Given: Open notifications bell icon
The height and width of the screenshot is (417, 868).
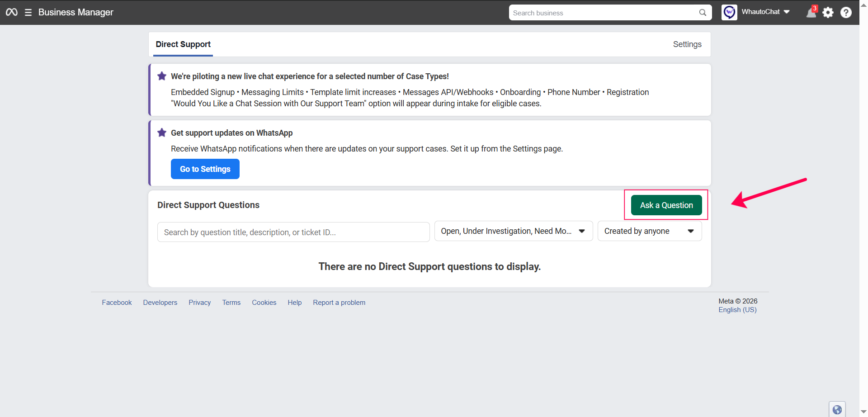Looking at the screenshot, I should 811,12.
